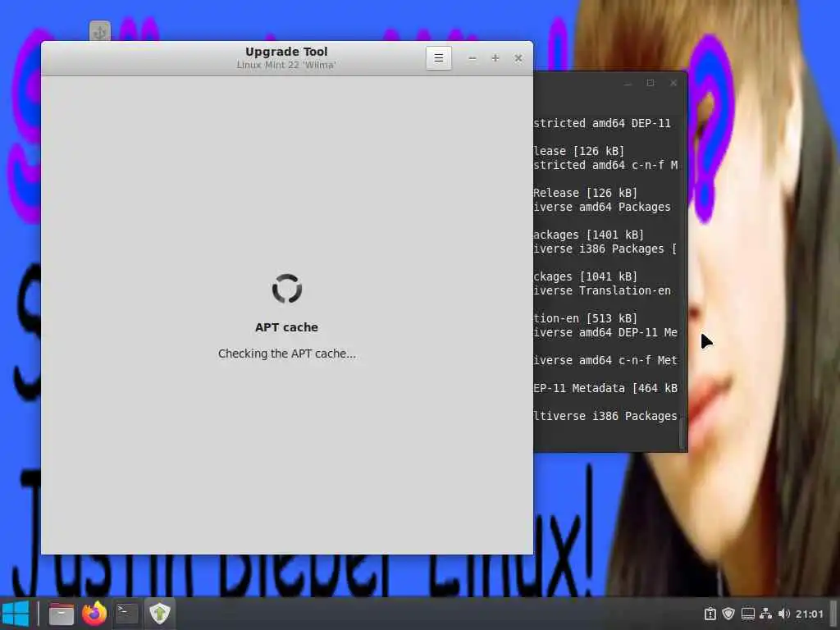Click terminal line 'EP-11 Metadata [464 kB'

tap(605, 388)
